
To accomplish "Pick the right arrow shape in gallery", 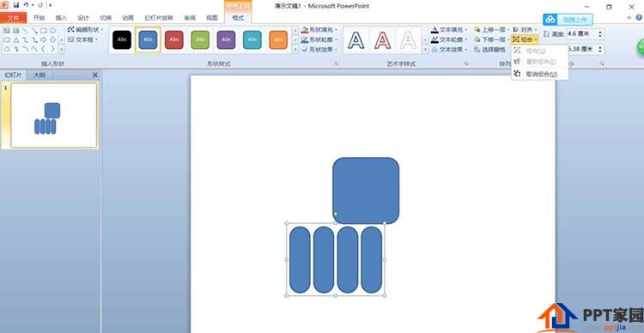I will 44,39.
